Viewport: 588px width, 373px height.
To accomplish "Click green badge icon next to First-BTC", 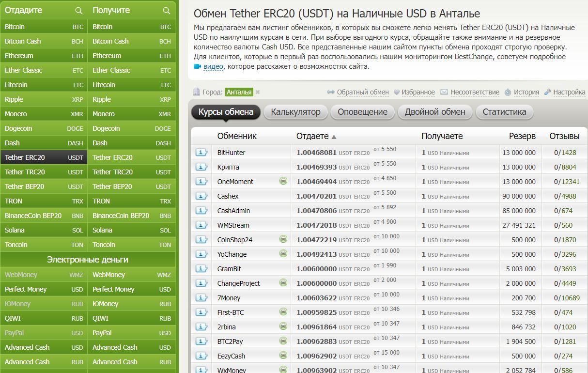I will [283, 311].
